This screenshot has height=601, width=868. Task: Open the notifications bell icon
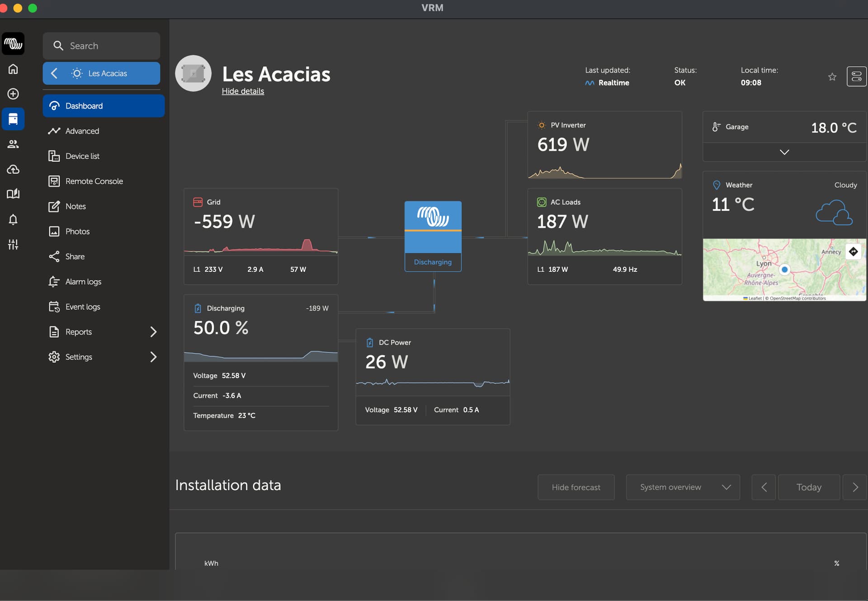pyautogui.click(x=13, y=219)
